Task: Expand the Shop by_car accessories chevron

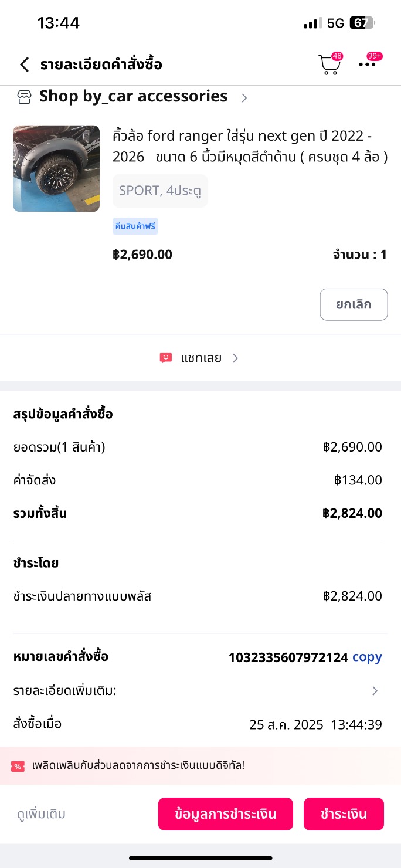Action: (244, 98)
